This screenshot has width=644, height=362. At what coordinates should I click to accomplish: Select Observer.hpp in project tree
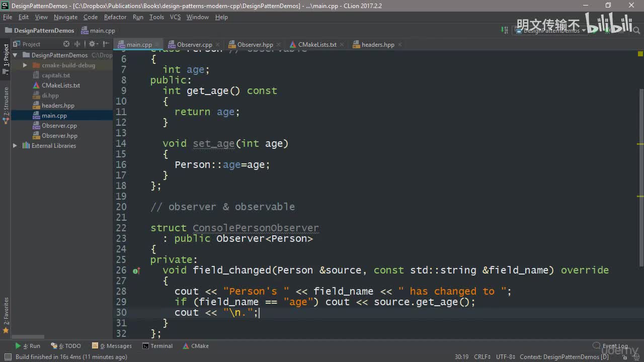click(59, 136)
